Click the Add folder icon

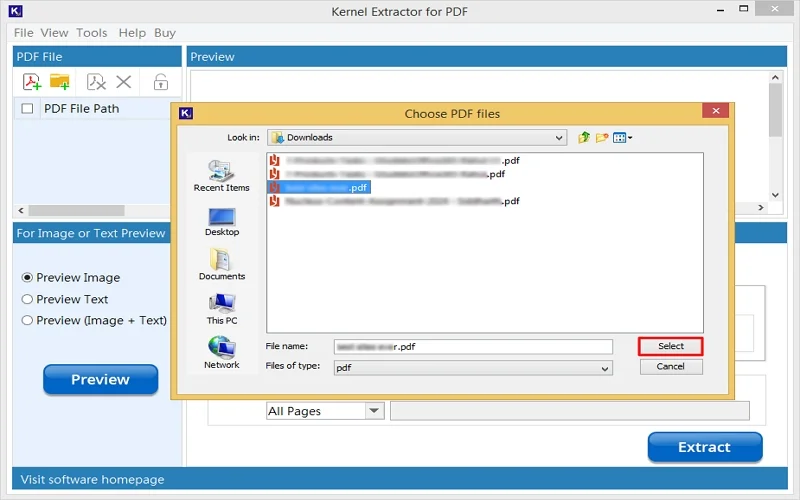[60, 82]
